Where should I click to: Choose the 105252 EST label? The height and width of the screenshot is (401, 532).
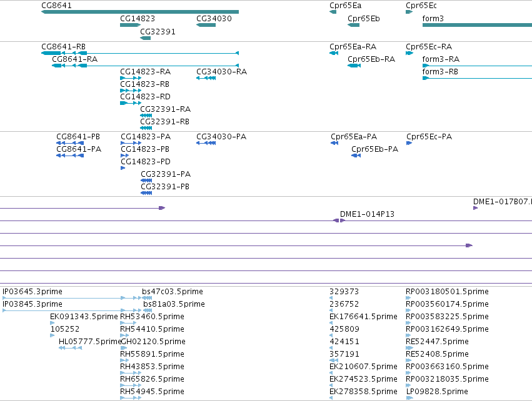click(x=65, y=329)
